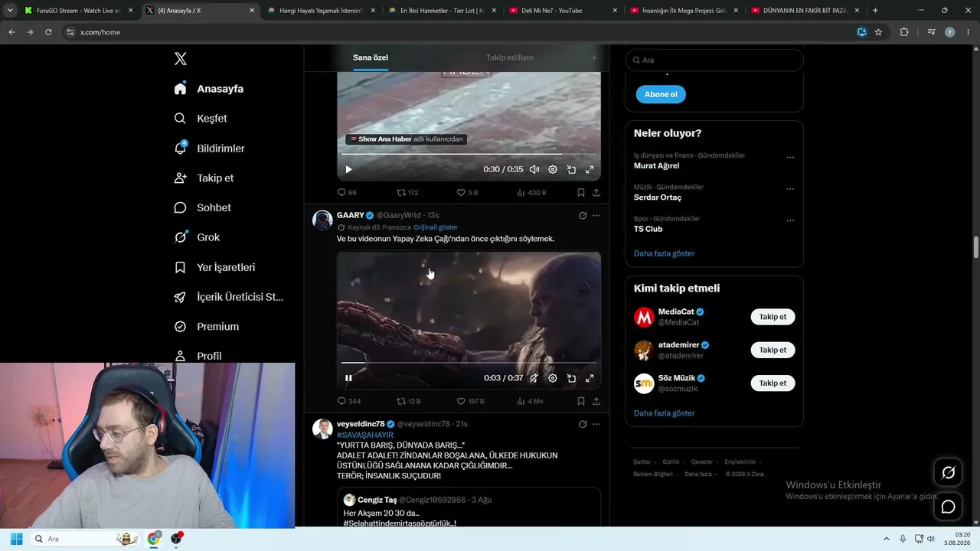The height and width of the screenshot is (551, 980).
Task: Follow MediaCat with Takip et
Action: click(x=773, y=317)
